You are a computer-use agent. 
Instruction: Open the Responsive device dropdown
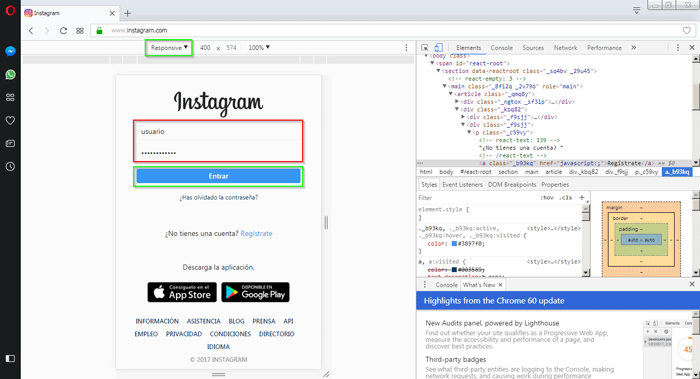(x=169, y=48)
